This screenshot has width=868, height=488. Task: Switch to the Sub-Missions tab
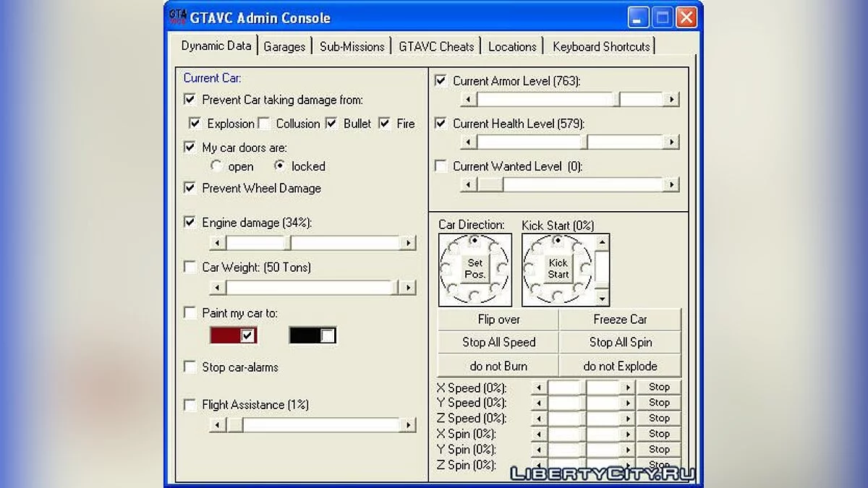(x=352, y=46)
